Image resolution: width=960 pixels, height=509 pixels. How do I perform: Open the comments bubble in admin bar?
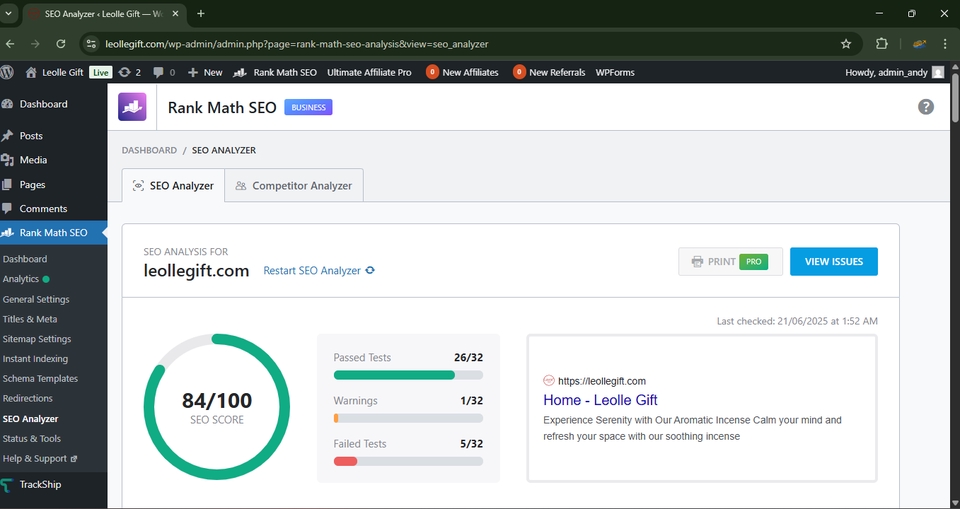(164, 72)
